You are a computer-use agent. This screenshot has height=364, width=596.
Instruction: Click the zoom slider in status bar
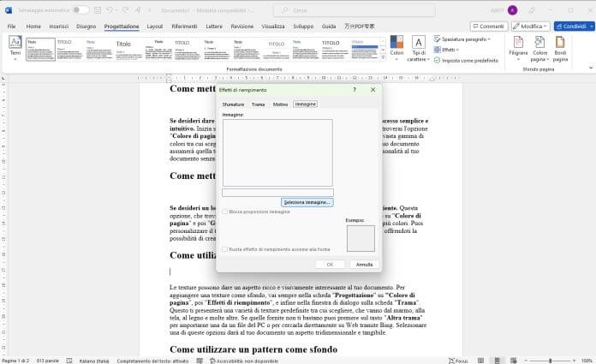point(550,361)
